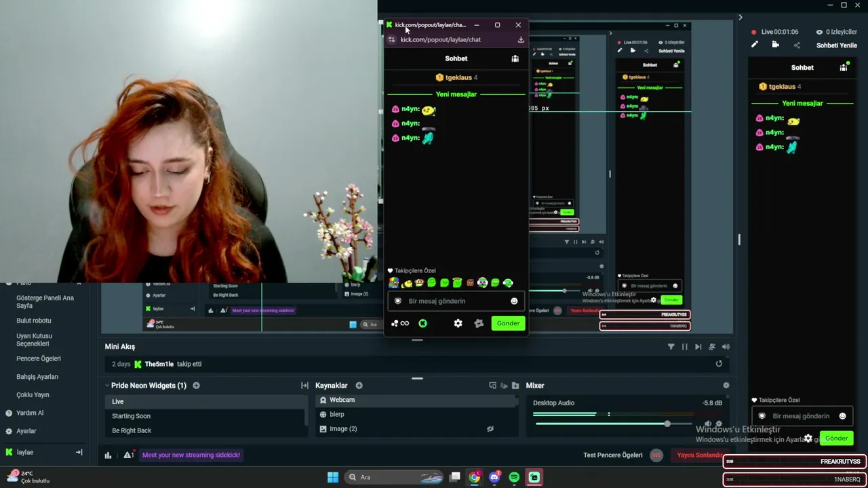868x488 pixels.
Task: Open Uyarı Kutusu Seçenekleri
Action: 35,340
